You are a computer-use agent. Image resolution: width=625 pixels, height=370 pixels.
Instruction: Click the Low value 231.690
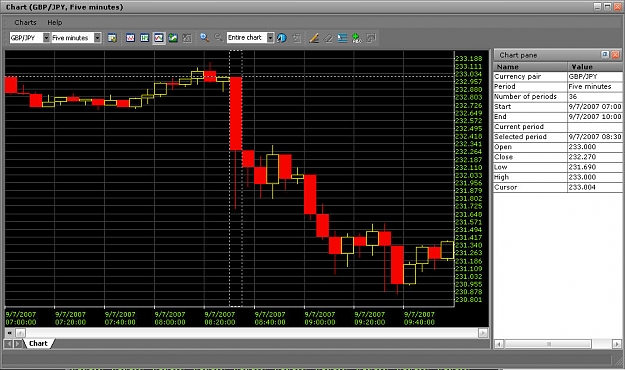tap(595, 167)
